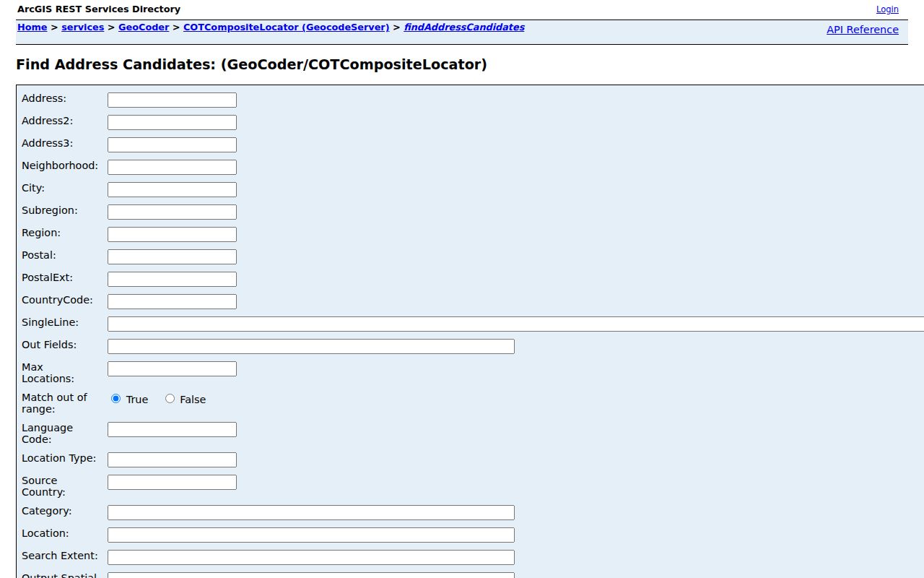Select the True radio button
Image resolution: width=924 pixels, height=578 pixels.
tap(116, 399)
